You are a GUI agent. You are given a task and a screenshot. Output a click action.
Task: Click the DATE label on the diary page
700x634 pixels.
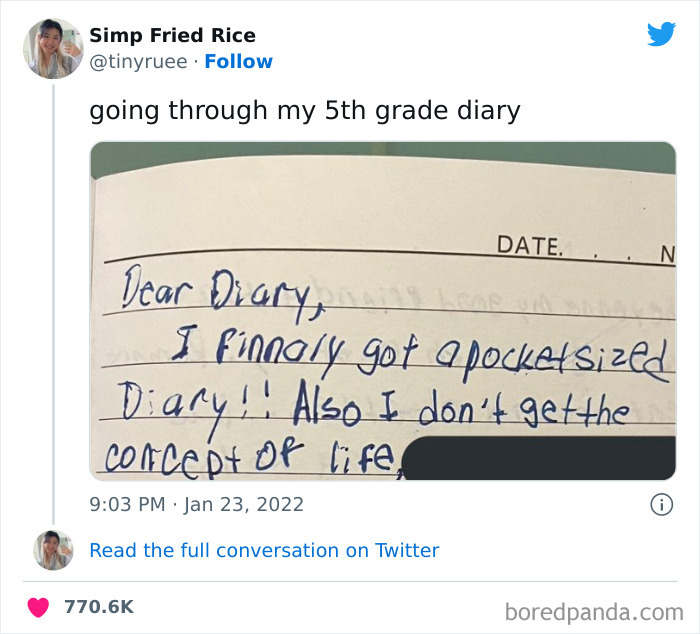coord(528,246)
